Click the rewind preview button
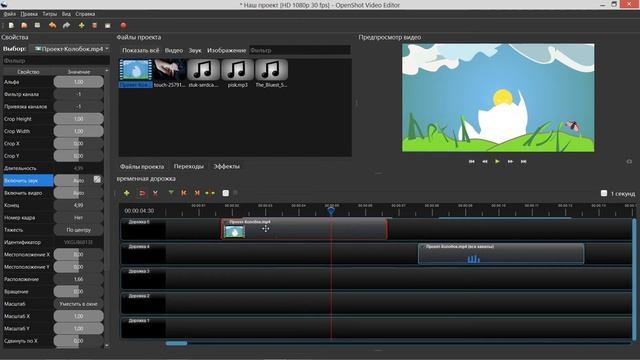Screen dimensions: 640x360 [484, 162]
